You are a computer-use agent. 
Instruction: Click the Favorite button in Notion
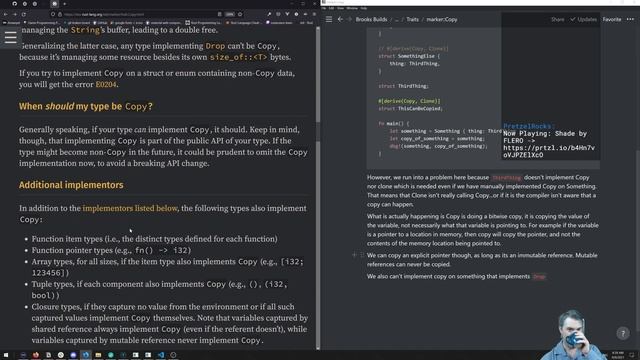[x=612, y=19]
